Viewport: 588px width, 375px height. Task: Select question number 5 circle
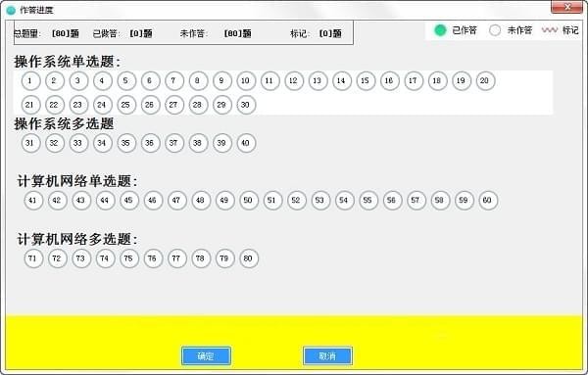tap(126, 81)
